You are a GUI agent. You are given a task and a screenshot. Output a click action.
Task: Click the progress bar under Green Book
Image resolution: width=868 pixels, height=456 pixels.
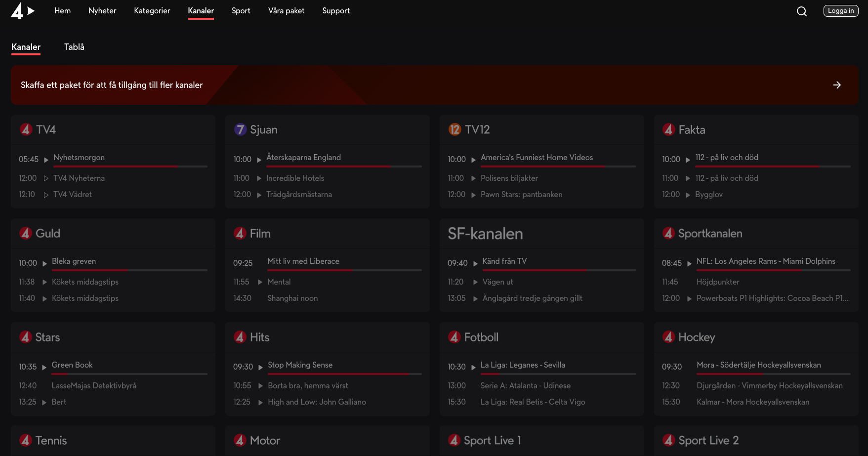pos(129,373)
